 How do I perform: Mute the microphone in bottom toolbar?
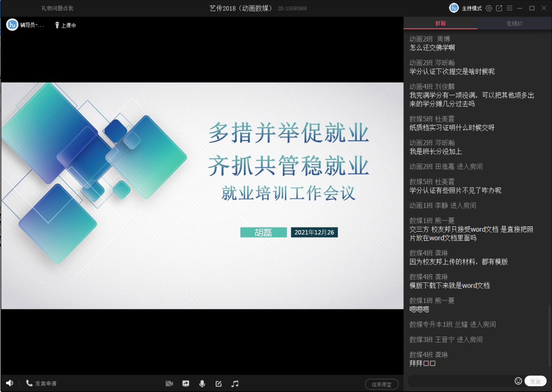point(202,383)
